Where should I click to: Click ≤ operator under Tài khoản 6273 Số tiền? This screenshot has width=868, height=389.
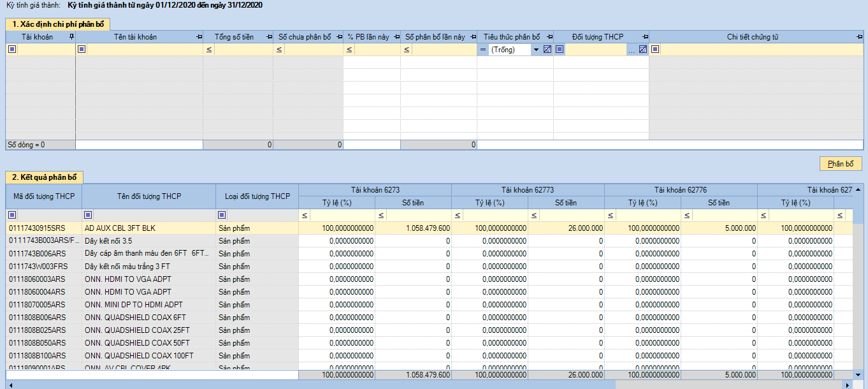[x=381, y=216]
